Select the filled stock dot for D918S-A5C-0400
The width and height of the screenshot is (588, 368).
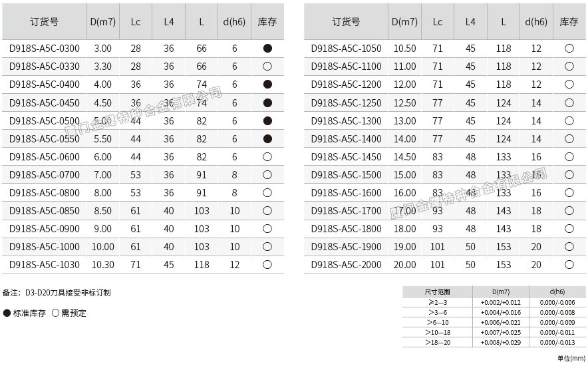click(x=267, y=85)
